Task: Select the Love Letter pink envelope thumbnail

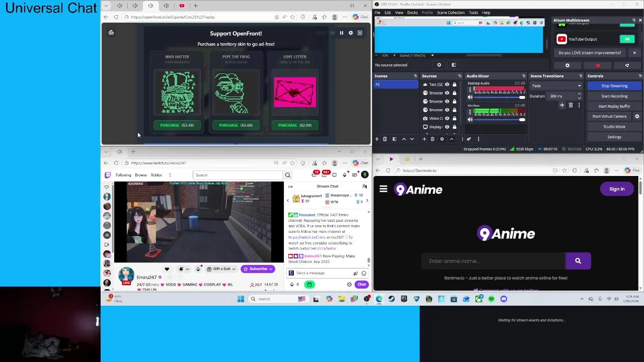Action: click(x=295, y=92)
